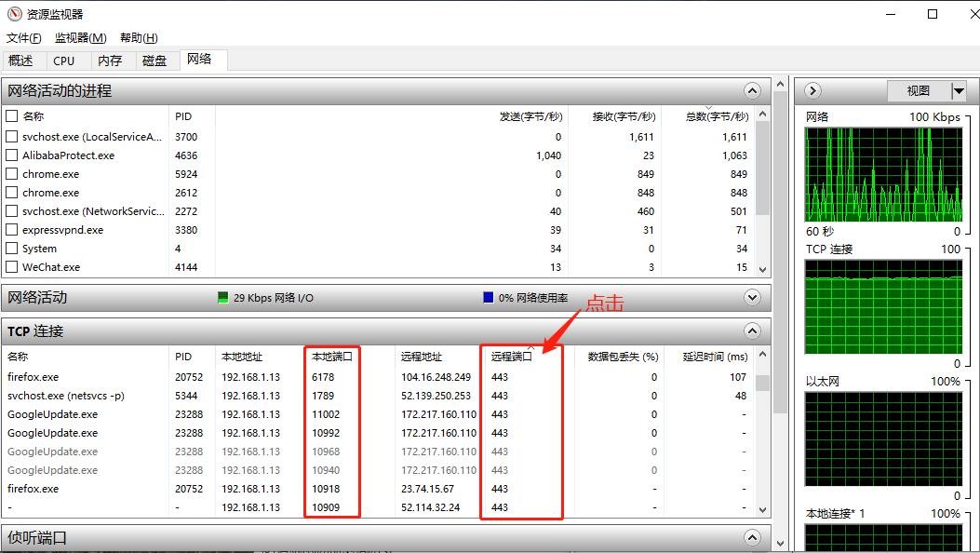Minimize the Resource Monitor window

(892, 14)
